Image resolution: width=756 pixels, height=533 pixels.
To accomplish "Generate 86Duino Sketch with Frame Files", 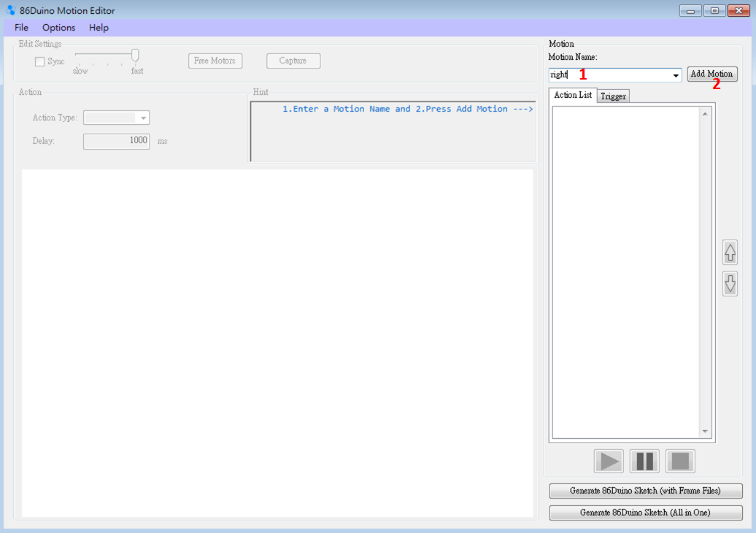I will click(x=646, y=491).
